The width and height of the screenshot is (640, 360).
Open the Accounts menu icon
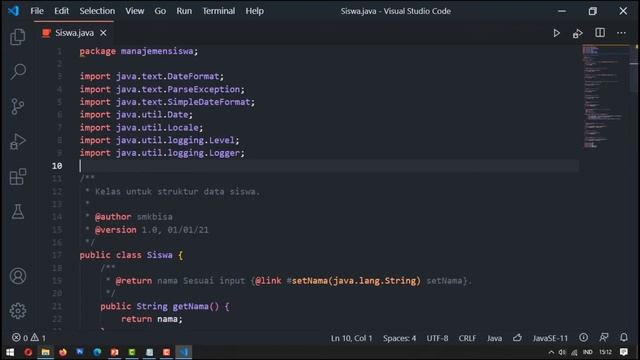(x=18, y=276)
